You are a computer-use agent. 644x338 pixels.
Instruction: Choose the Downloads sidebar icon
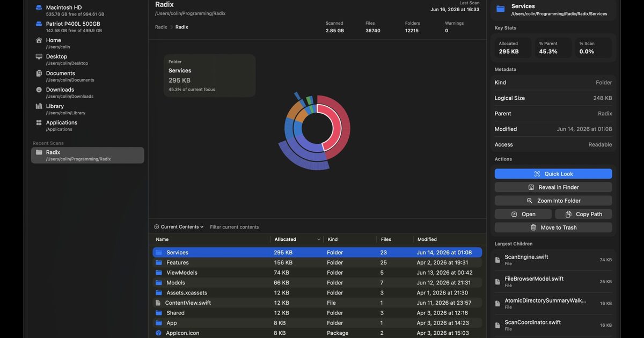click(39, 90)
